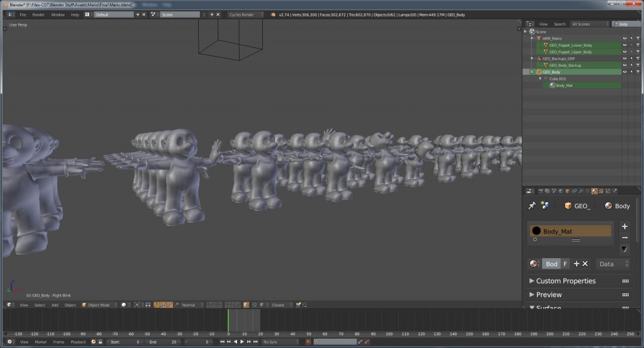644x348 pixels.
Task: Click the translate manipulator arrow icon
Action: click(x=163, y=305)
